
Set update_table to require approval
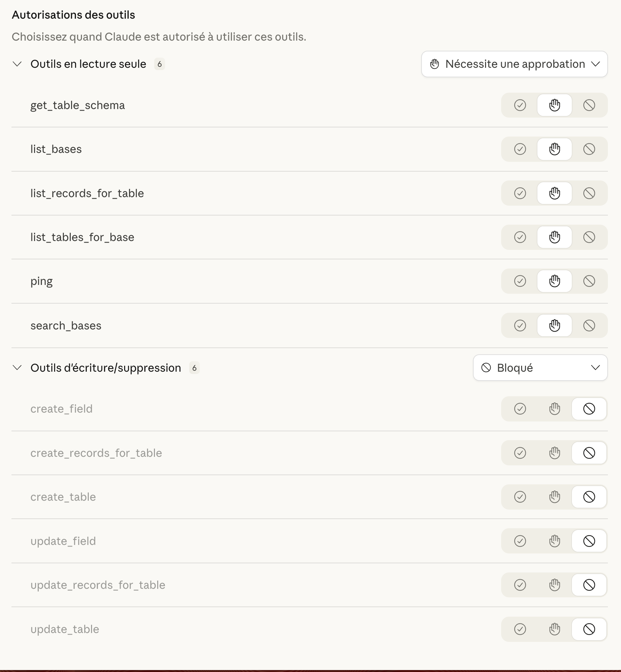click(555, 629)
